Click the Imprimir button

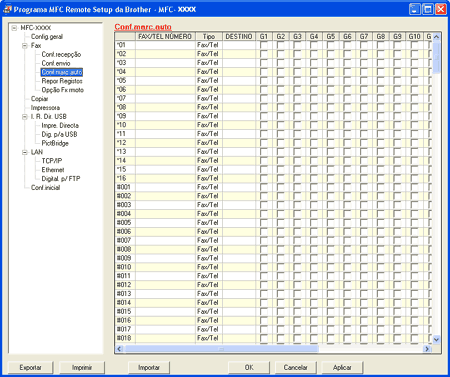[82, 368]
